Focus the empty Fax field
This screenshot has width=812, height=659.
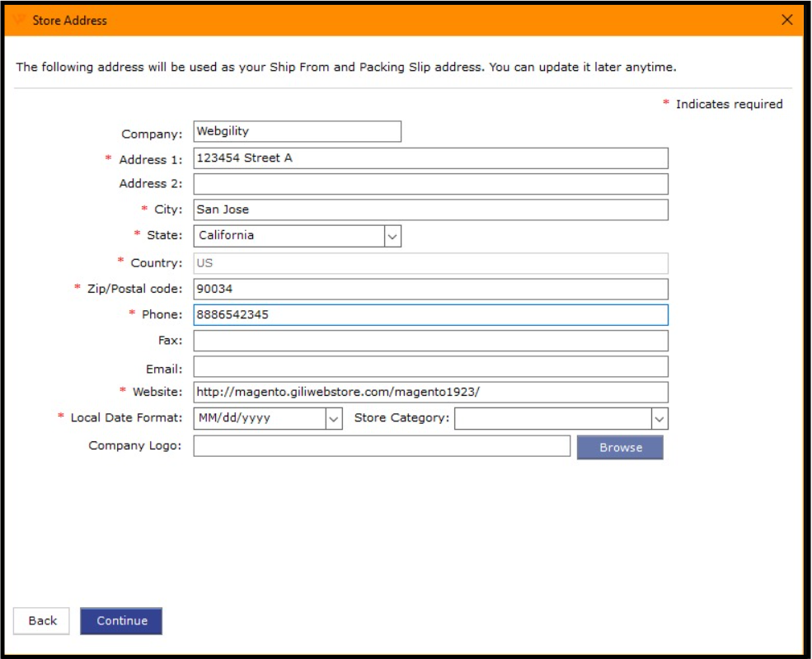pyautogui.click(x=430, y=341)
